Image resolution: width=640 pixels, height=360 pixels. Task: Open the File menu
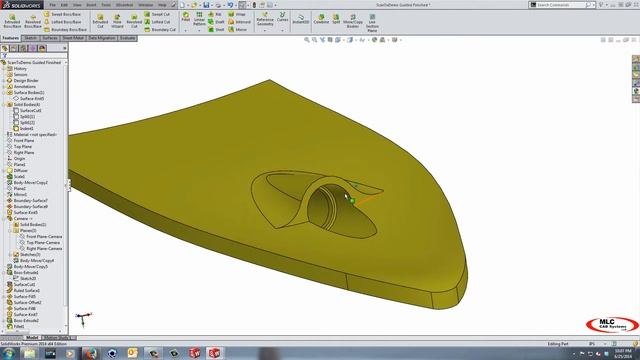pos(53,5)
